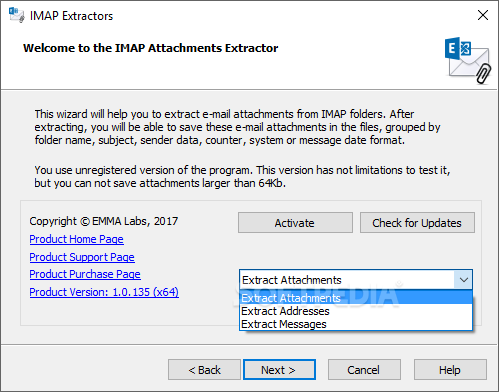Cancel the wizard

click(364, 370)
